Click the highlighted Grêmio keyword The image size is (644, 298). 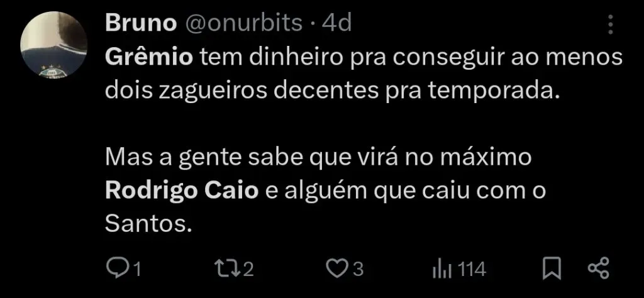click(149, 58)
